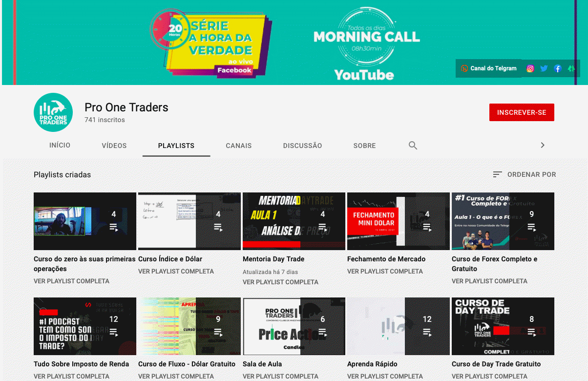Click the Pro One Traders channel avatar

53,112
